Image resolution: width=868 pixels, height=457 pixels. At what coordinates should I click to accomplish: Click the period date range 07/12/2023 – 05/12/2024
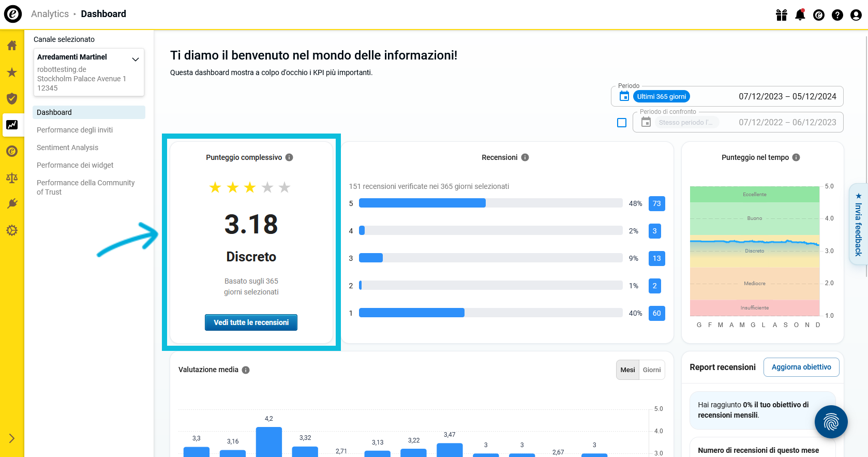pos(787,96)
